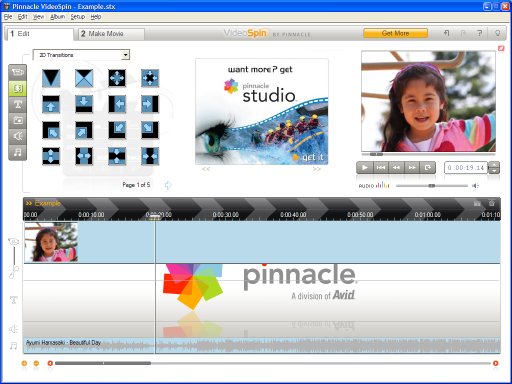512x384 pixels.
Task: Select push up arrow transition
Action: pos(51,104)
